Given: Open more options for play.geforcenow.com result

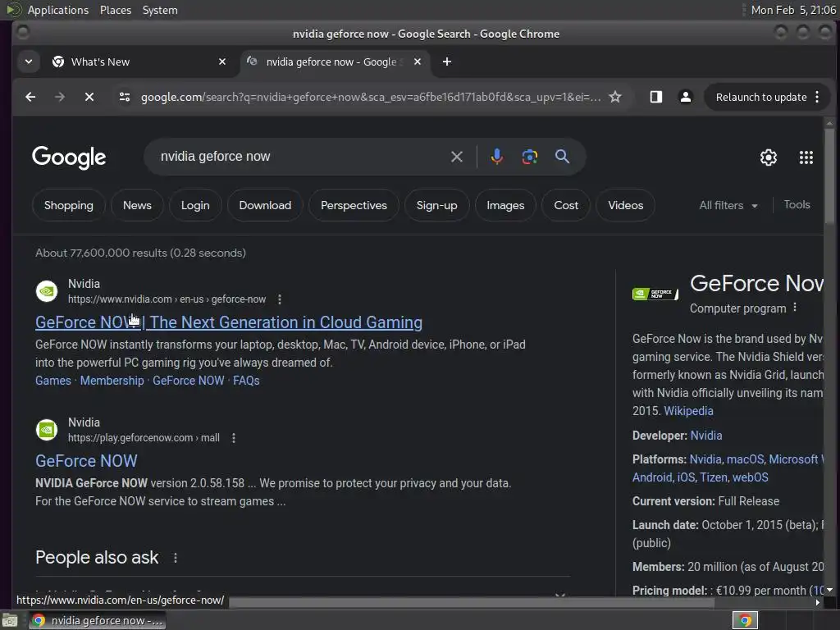Looking at the screenshot, I should point(234,438).
